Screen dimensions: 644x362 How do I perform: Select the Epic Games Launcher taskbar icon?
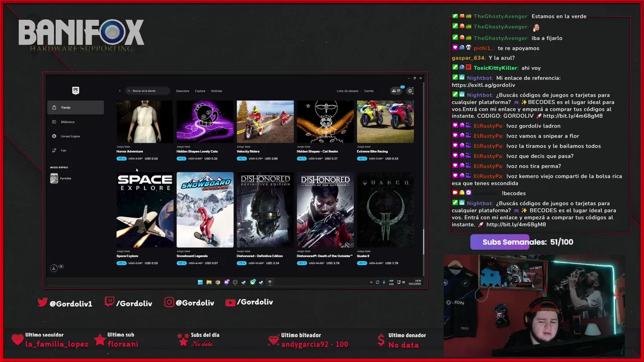point(270,282)
